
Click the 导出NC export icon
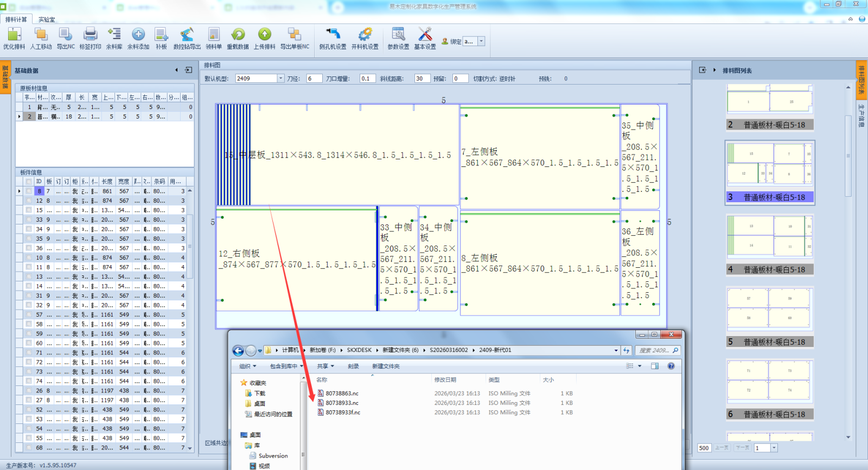pos(66,38)
